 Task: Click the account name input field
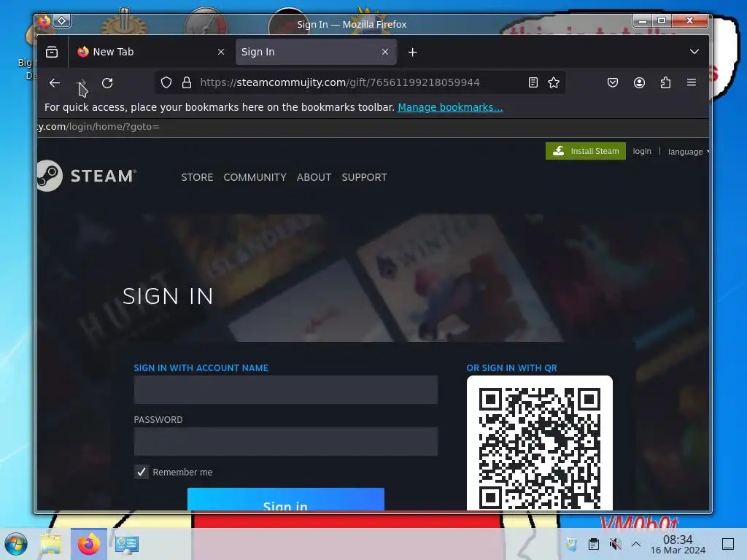(x=285, y=390)
